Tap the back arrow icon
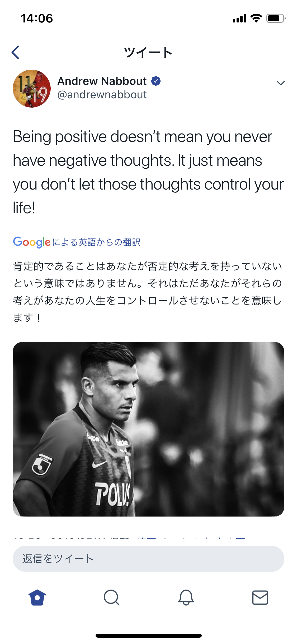 tap(15, 52)
